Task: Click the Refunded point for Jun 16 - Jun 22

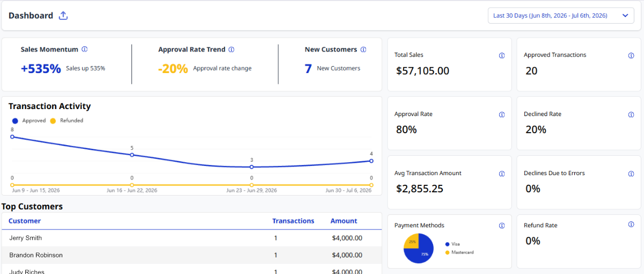Action: [132, 185]
